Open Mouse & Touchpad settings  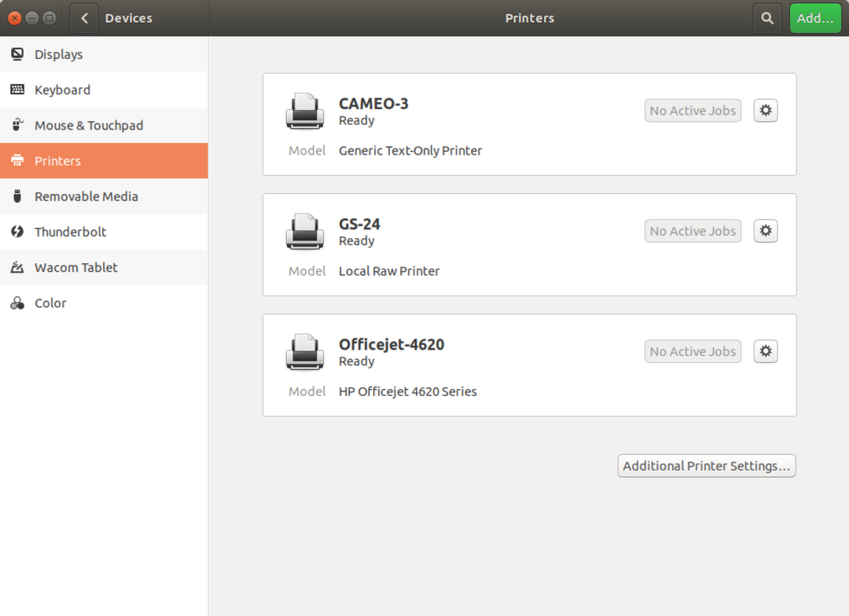[88, 126]
